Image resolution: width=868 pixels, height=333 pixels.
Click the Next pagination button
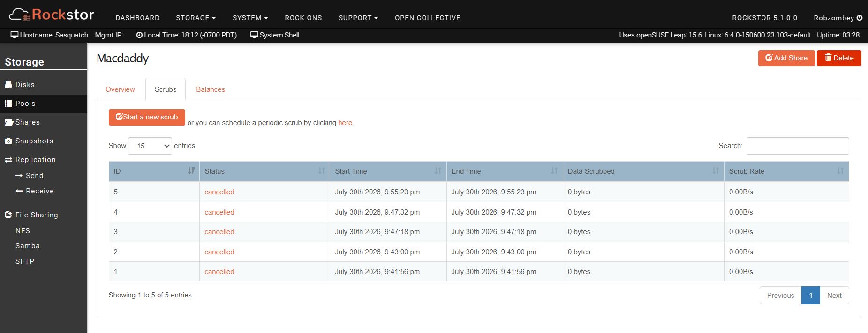pos(834,296)
